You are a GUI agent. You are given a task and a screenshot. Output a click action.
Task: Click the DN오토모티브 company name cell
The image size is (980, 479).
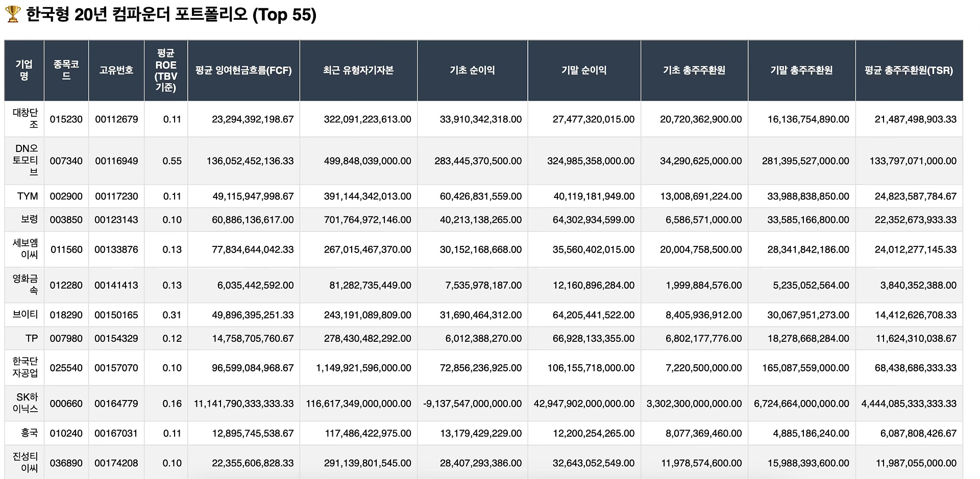[x=26, y=161]
